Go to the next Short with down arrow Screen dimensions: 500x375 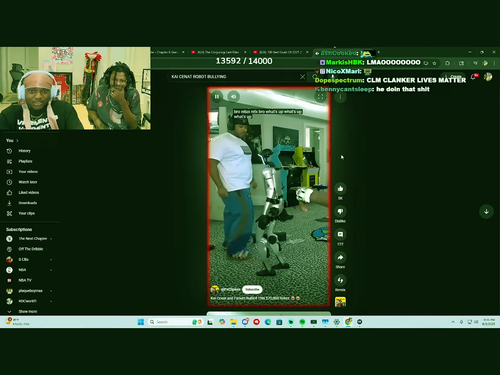click(x=486, y=212)
